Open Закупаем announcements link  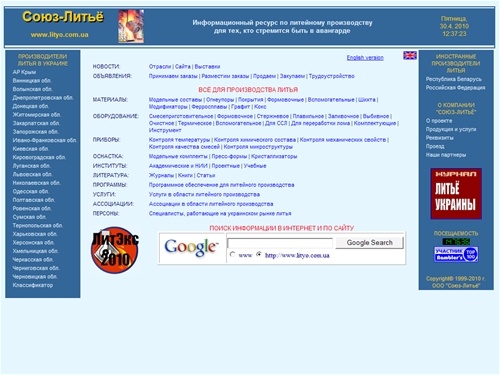(292, 76)
